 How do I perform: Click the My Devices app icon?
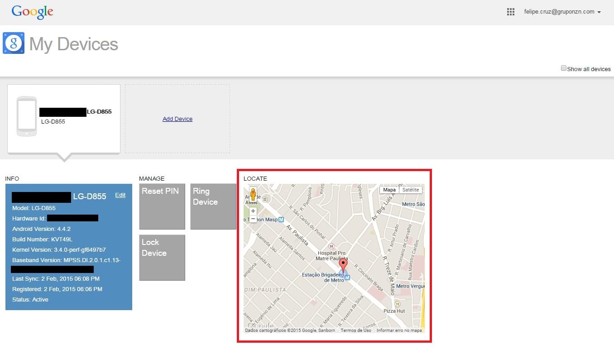(14, 43)
